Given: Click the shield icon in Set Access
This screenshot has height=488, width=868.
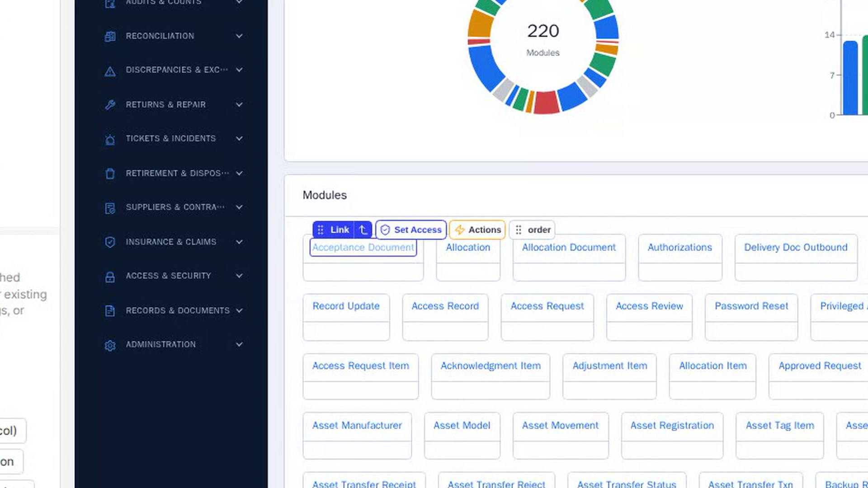Looking at the screenshot, I should point(385,230).
